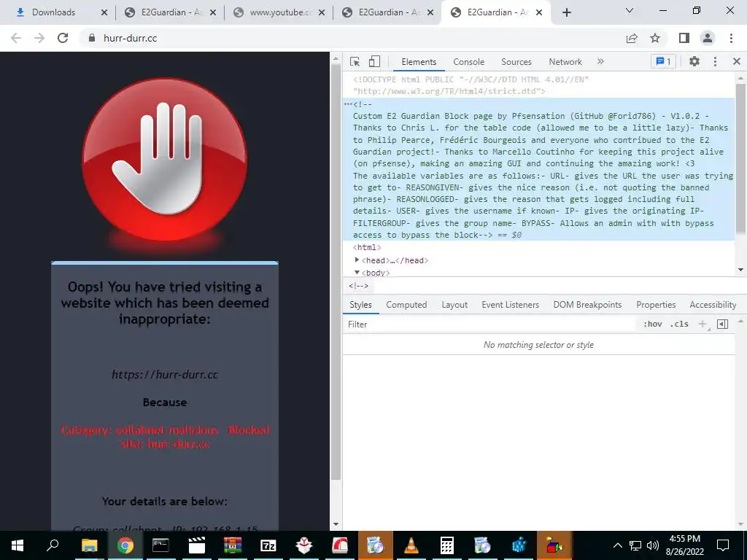Select the Styles pane tab
Image resolution: width=747 pixels, height=560 pixels.
[x=360, y=305]
